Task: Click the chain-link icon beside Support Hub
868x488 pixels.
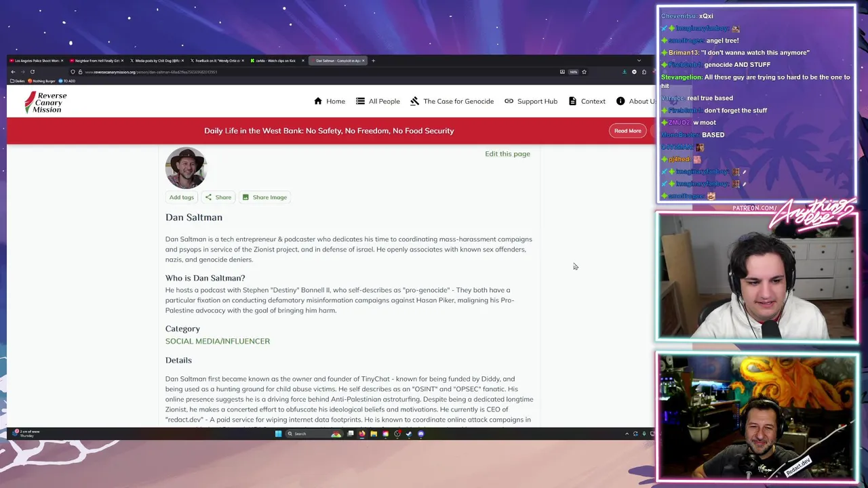Action: coord(509,101)
